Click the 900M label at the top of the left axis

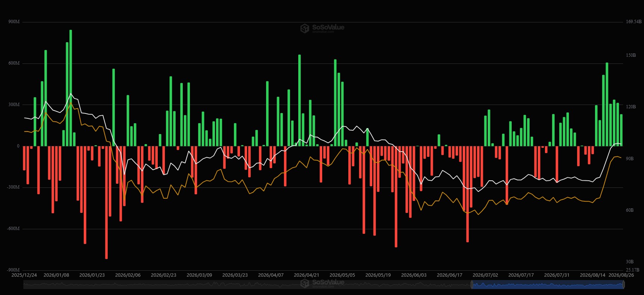click(x=14, y=22)
